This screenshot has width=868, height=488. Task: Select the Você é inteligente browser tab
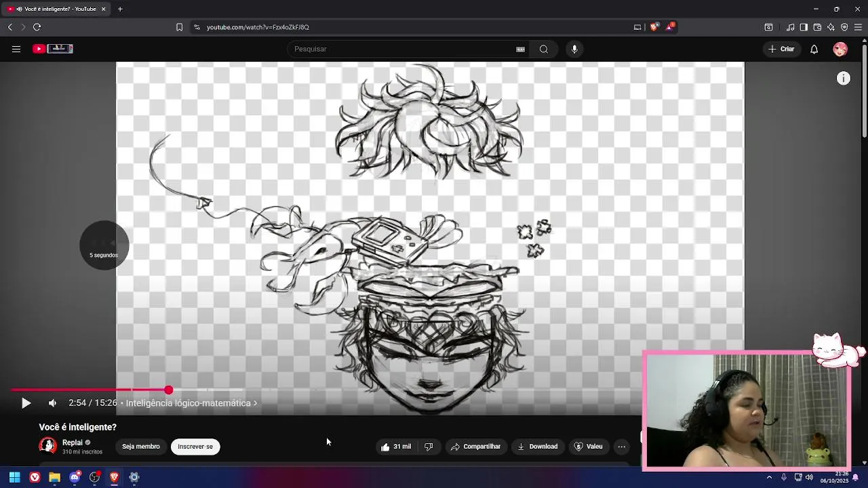[x=56, y=9]
